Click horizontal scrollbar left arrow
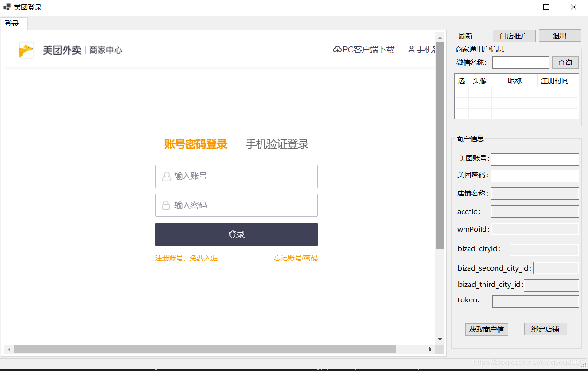Screen dimensions: 588x371 point(9,349)
